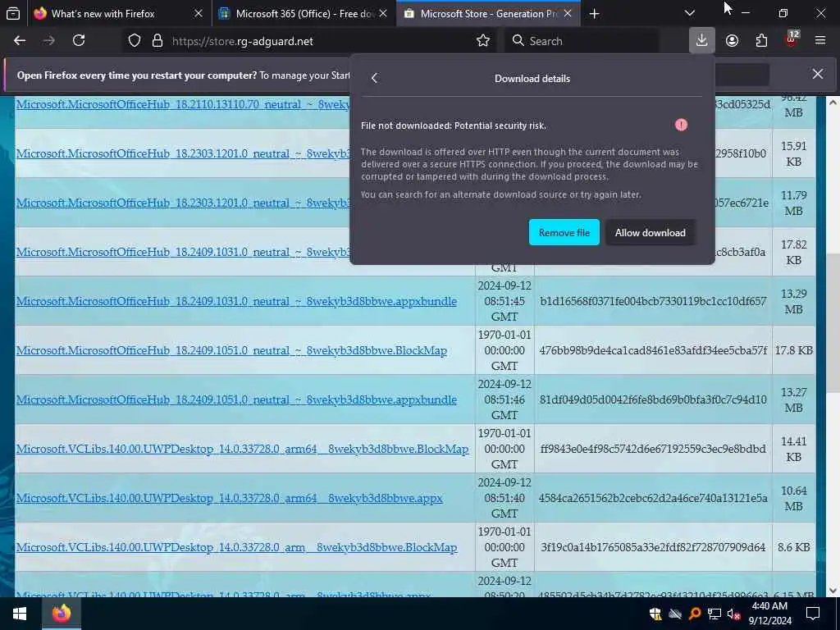Close the What's new with Firefox tab

[x=199, y=13]
